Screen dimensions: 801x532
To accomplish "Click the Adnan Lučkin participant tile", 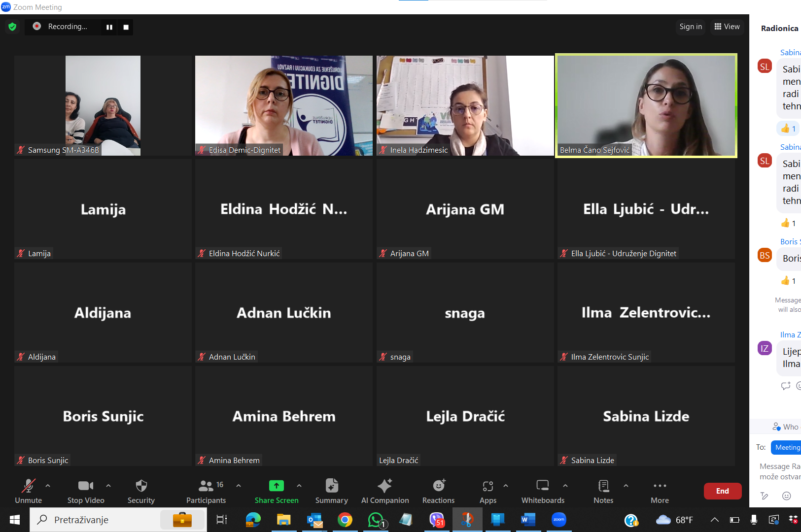I will [x=284, y=312].
